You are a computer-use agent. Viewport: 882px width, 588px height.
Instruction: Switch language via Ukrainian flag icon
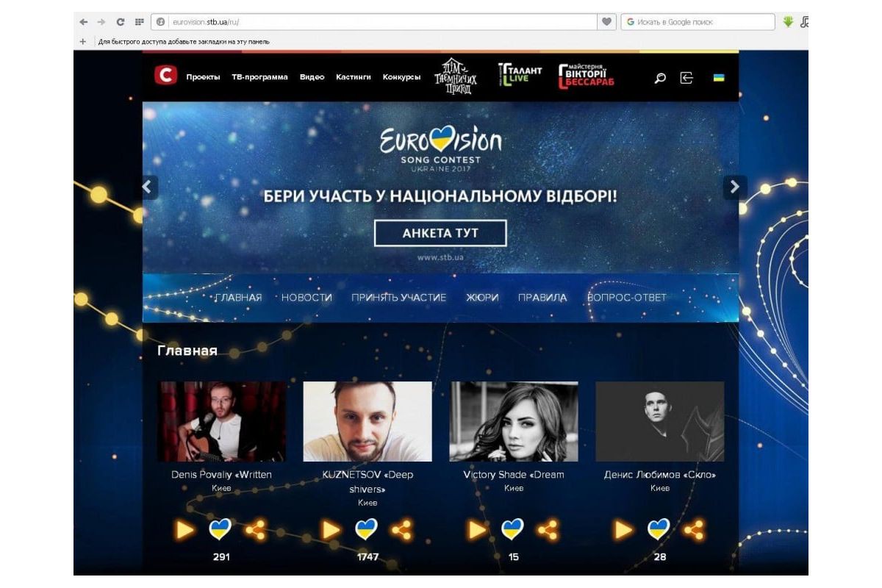(x=719, y=77)
